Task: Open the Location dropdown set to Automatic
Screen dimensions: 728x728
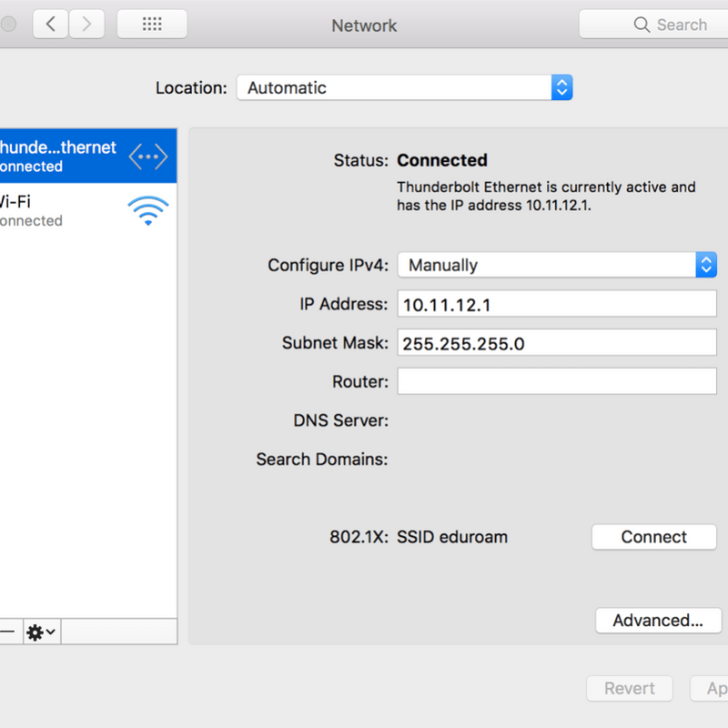Action: (404, 87)
